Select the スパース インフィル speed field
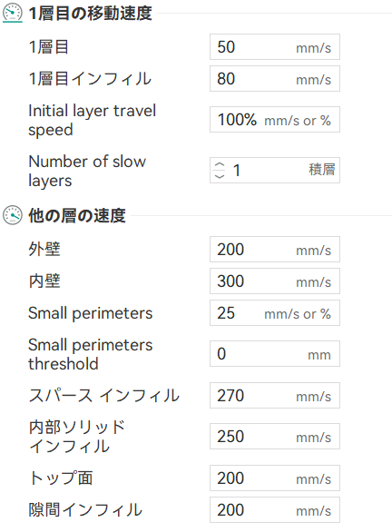The width and height of the screenshot is (392, 532). (x=275, y=396)
